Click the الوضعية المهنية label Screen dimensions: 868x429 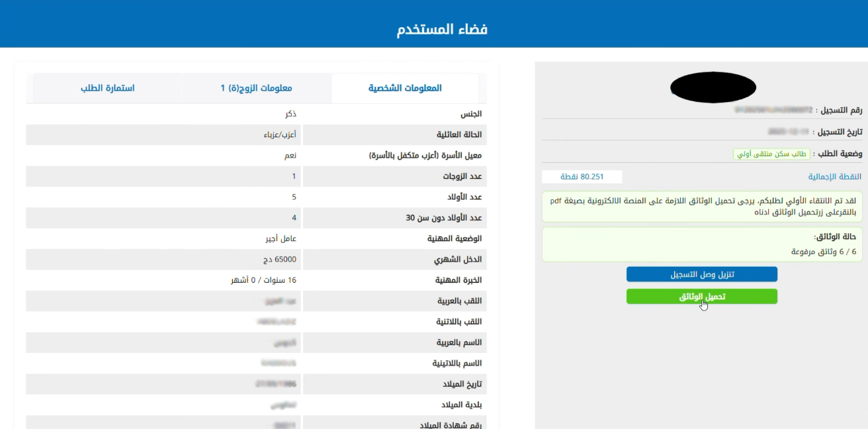(x=453, y=238)
